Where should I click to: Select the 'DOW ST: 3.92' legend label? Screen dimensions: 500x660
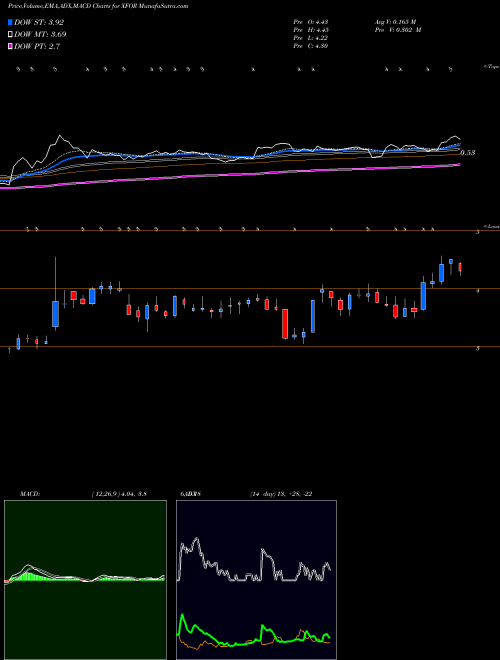click(x=39, y=22)
